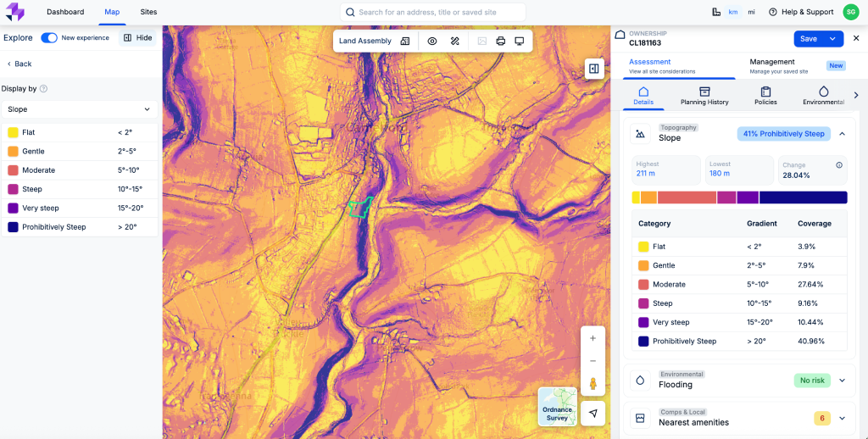Click the Save button

point(809,39)
